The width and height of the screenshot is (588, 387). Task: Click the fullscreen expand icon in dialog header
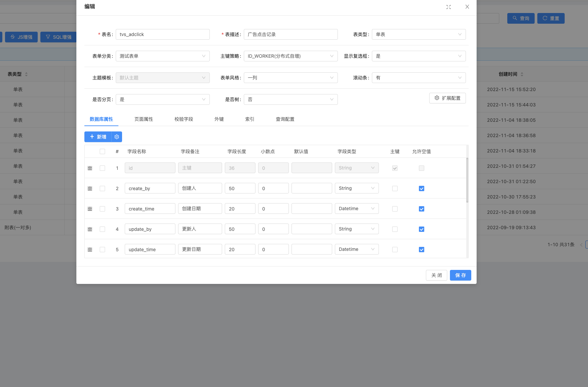pyautogui.click(x=449, y=7)
